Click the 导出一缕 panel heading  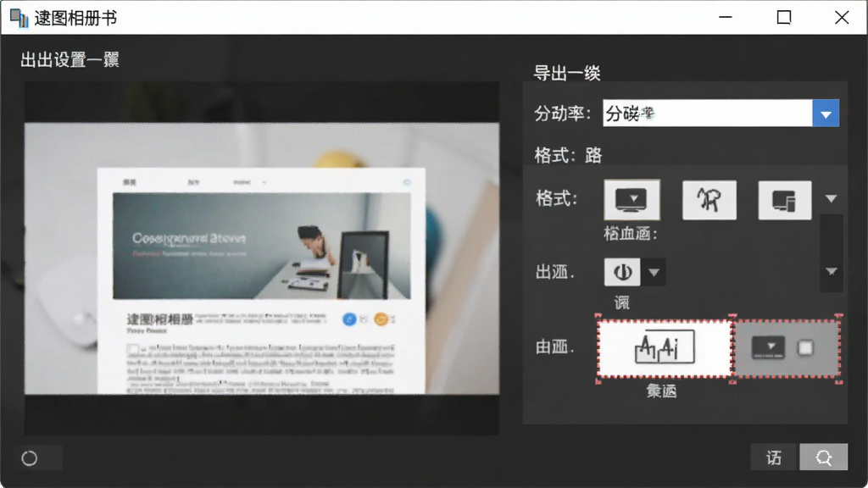tap(567, 73)
